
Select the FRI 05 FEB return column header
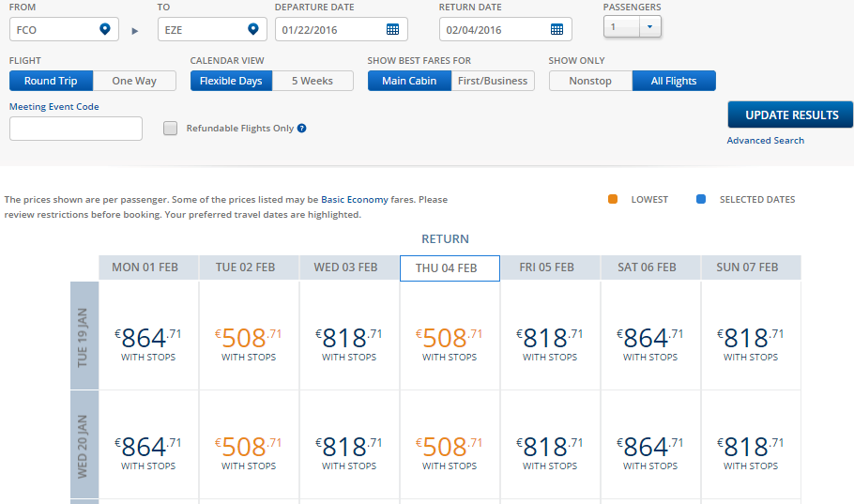547,267
